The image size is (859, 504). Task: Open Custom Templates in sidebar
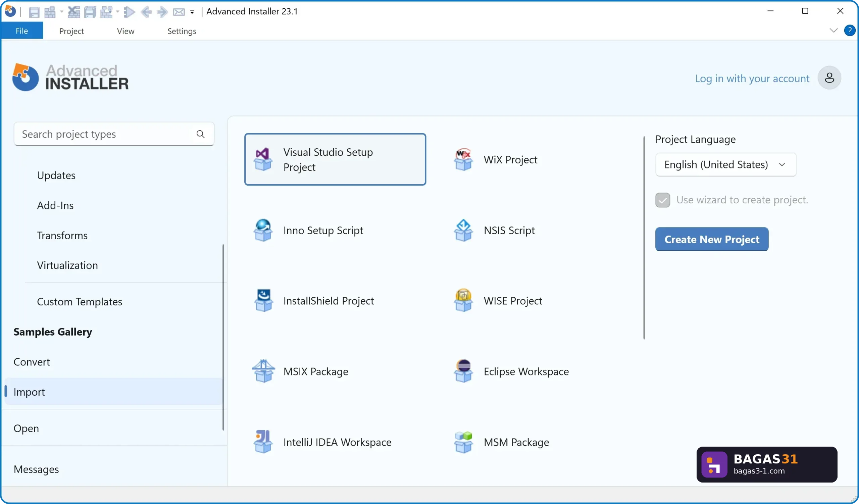coord(80,302)
